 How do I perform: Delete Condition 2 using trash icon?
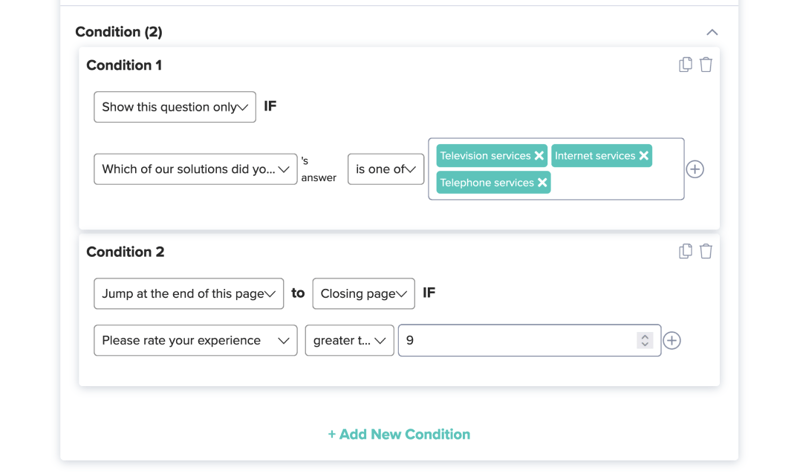tap(706, 251)
